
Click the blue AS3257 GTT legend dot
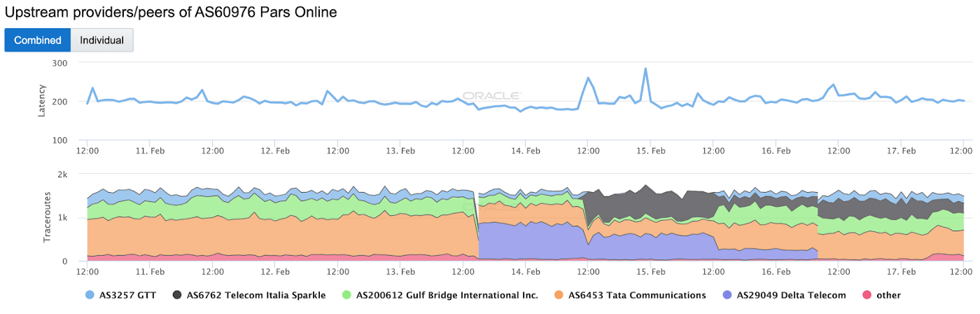click(x=89, y=295)
